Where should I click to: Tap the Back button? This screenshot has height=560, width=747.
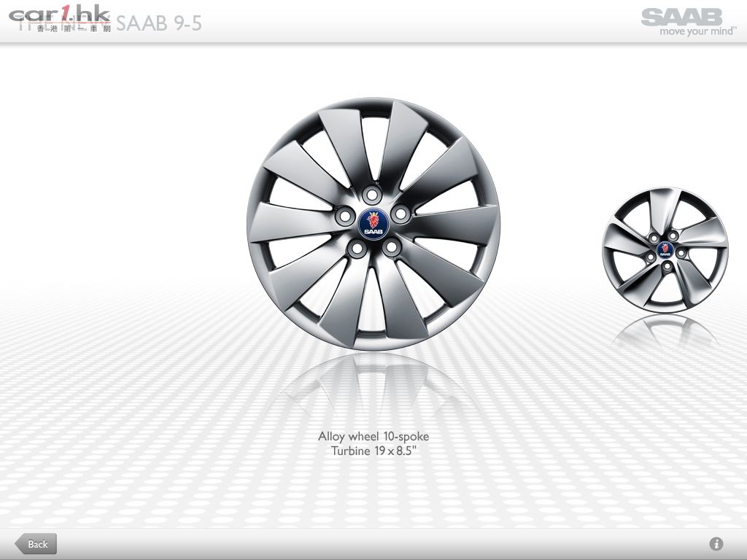[36, 544]
